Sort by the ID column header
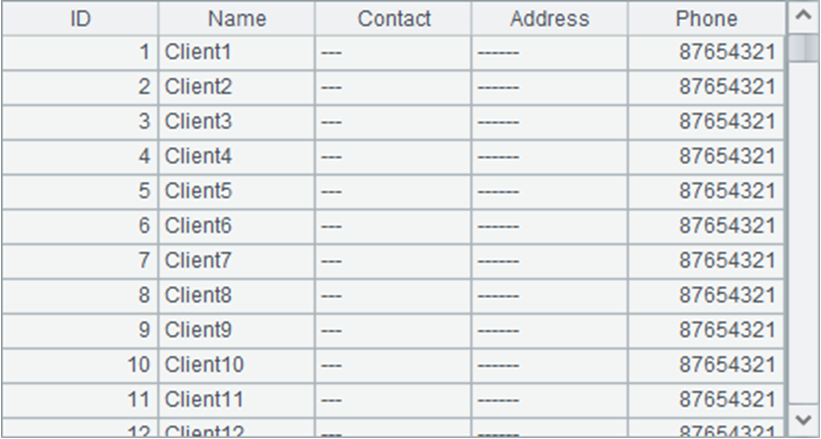This screenshot has width=821, height=439. point(80,18)
